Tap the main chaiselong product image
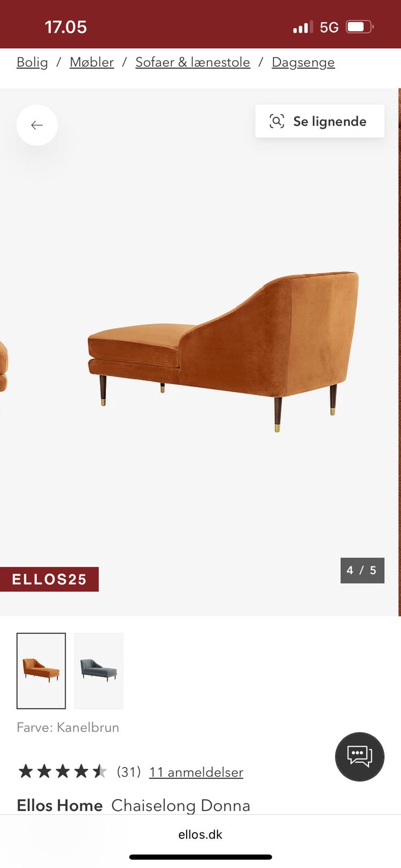Screen dimensions: 401x868 pos(223,351)
